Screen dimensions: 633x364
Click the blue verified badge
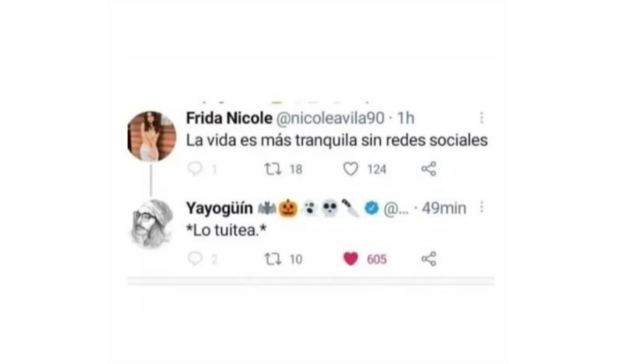pyautogui.click(x=372, y=208)
